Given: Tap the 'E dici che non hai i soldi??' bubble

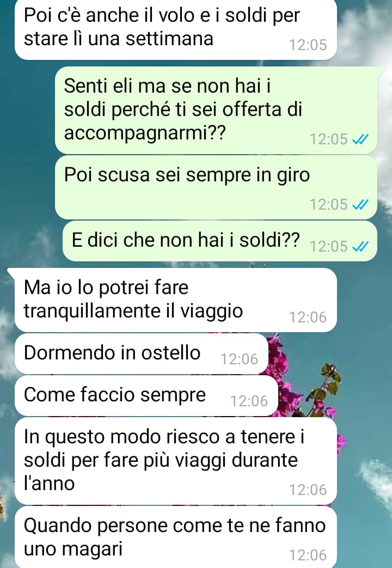Looking at the screenshot, I should pos(220,241).
